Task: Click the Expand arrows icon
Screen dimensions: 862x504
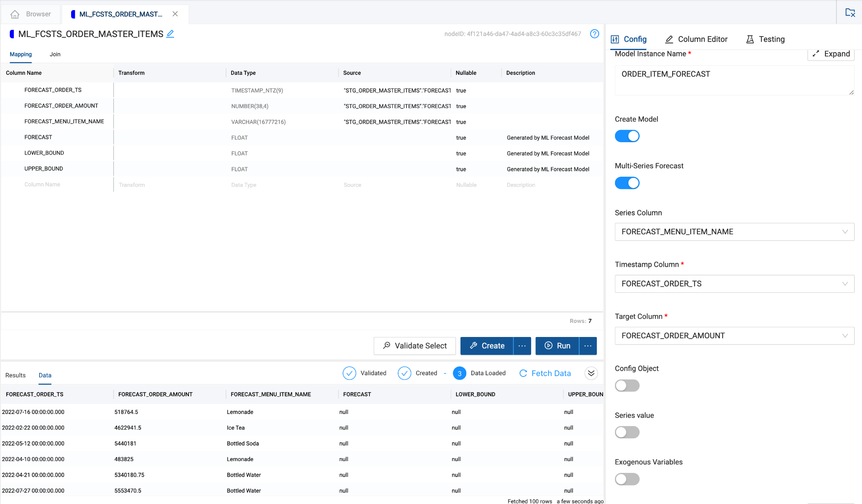Action: 816,53
